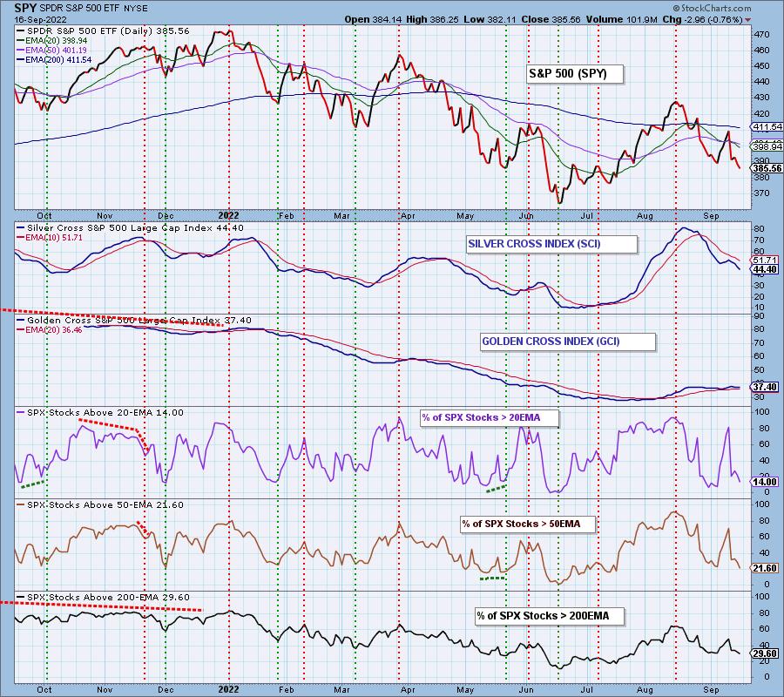Viewport: 784px width, 697px height.
Task: Click the S&P 500 (SPY) annotation box
Action: pyautogui.click(x=574, y=74)
